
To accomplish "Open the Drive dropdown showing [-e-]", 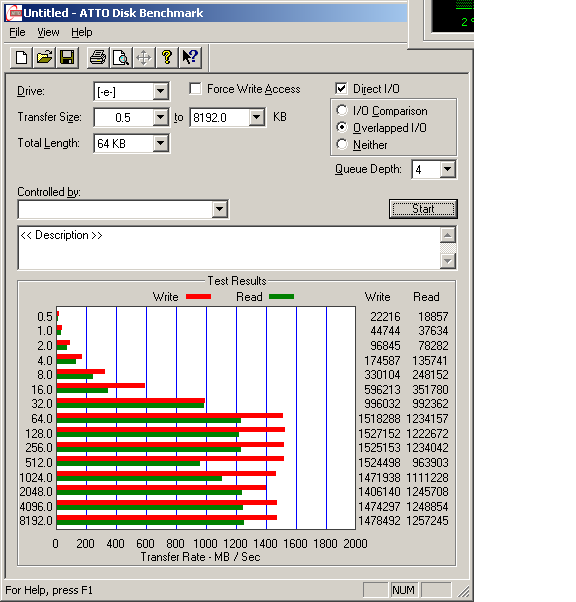I will coord(161,91).
